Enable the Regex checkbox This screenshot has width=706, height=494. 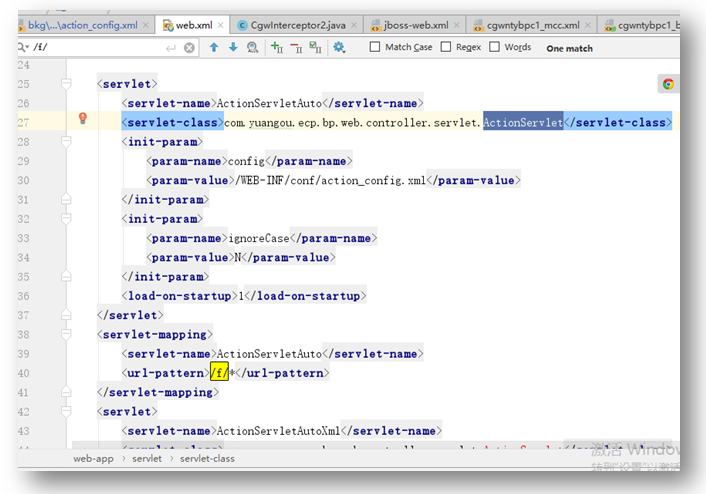[x=446, y=47]
